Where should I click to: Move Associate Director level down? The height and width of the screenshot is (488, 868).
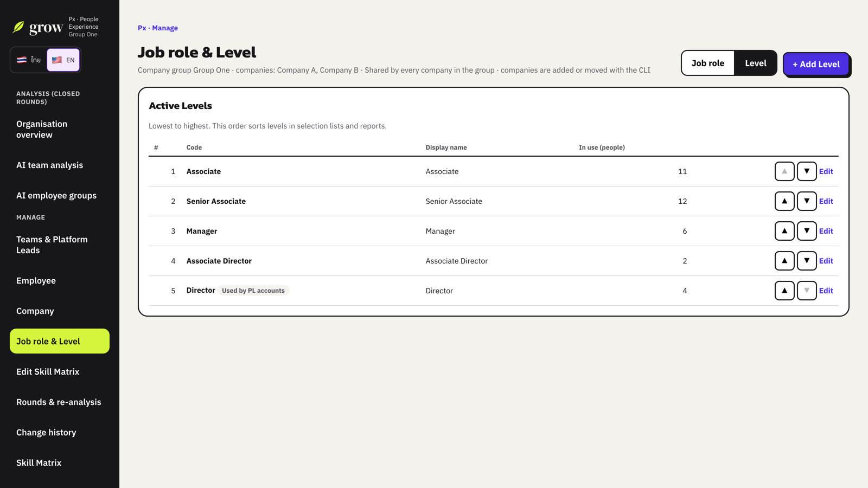coord(807,261)
